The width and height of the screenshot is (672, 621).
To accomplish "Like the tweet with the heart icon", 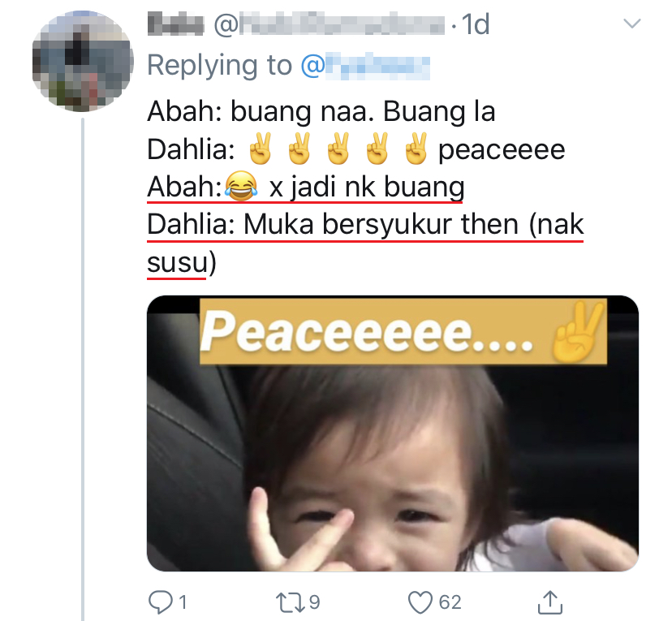I will tap(420, 602).
